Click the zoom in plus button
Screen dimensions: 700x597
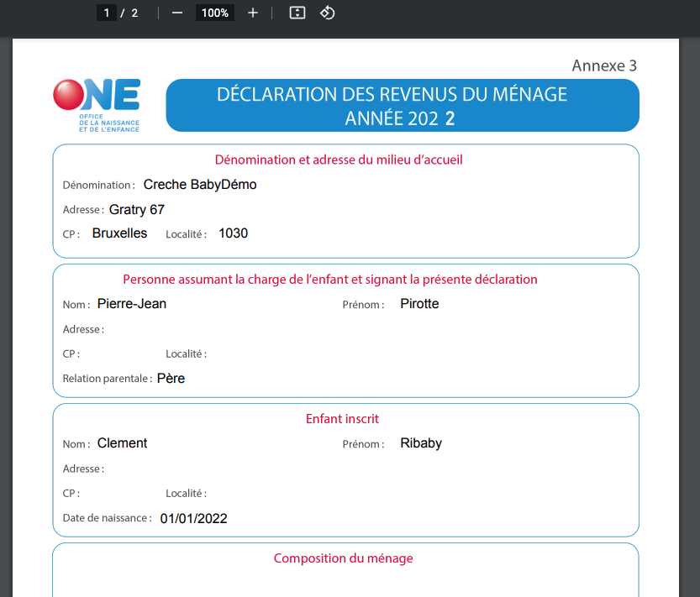coord(253,13)
